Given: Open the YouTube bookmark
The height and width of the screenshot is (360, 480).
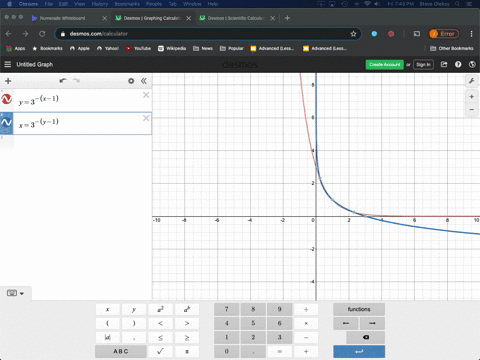Looking at the screenshot, I should point(138,48).
